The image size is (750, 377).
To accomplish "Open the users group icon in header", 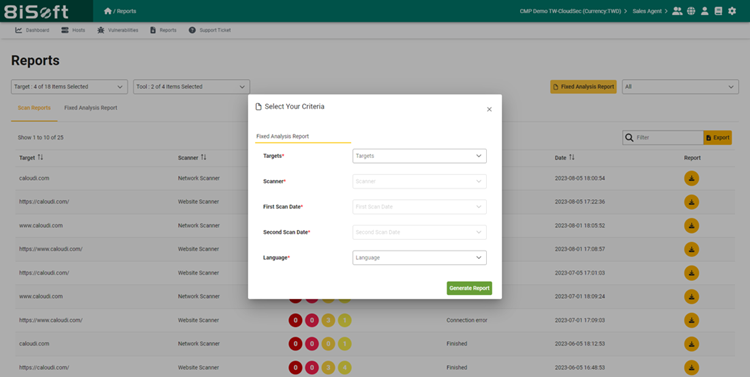I will [677, 11].
